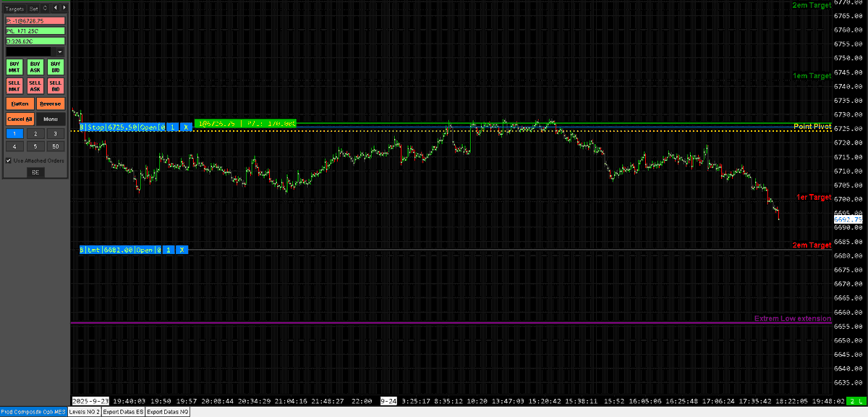This screenshot has height=417, width=868.
Task: Click the green 1em Target label
Action: pos(812,75)
